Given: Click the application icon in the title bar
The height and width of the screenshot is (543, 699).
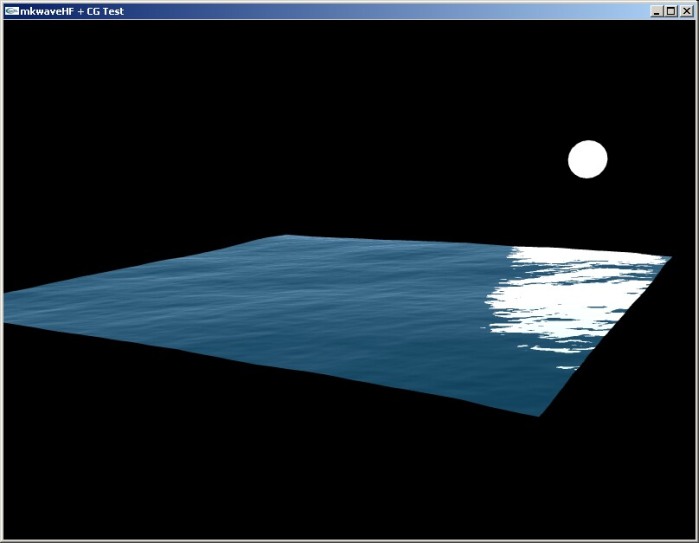Looking at the screenshot, I should [x=11, y=10].
